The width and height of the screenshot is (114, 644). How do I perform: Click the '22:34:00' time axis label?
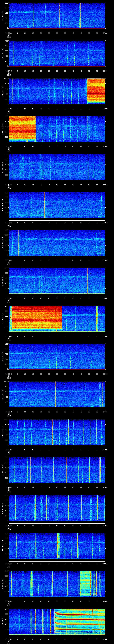pyautogui.click(x=9, y=336)
